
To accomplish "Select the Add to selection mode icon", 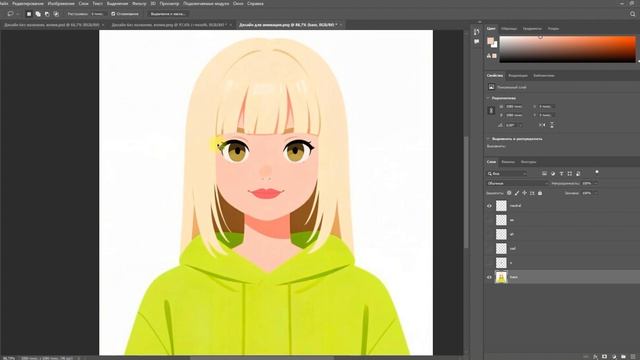I will 38,14.
